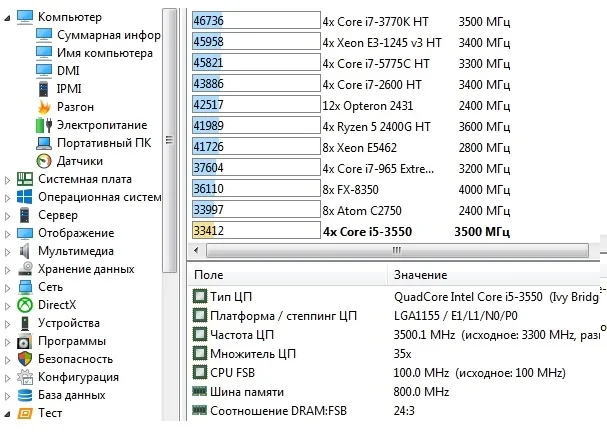The image size is (607, 433).
Task: Select the Операционная система Windows icon
Action: [25, 197]
